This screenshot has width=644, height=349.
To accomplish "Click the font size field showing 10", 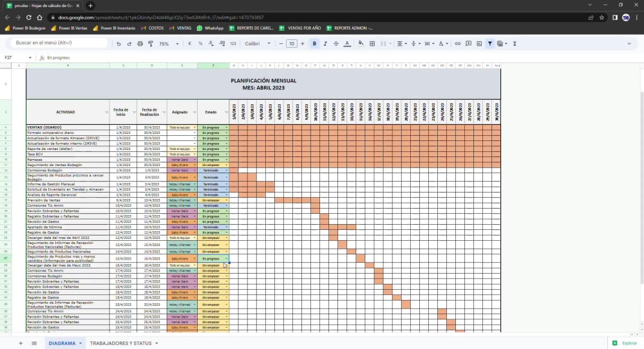I will click(292, 44).
